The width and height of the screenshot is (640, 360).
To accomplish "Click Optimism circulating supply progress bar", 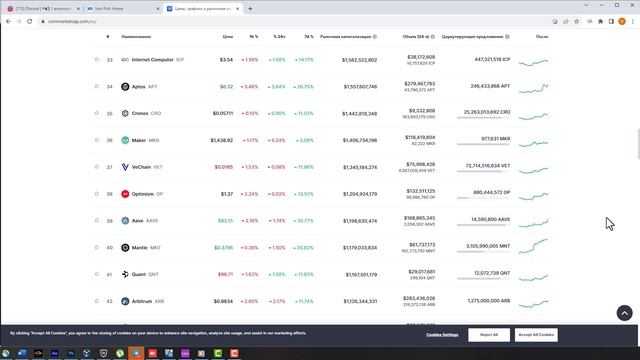I will 483,198.
